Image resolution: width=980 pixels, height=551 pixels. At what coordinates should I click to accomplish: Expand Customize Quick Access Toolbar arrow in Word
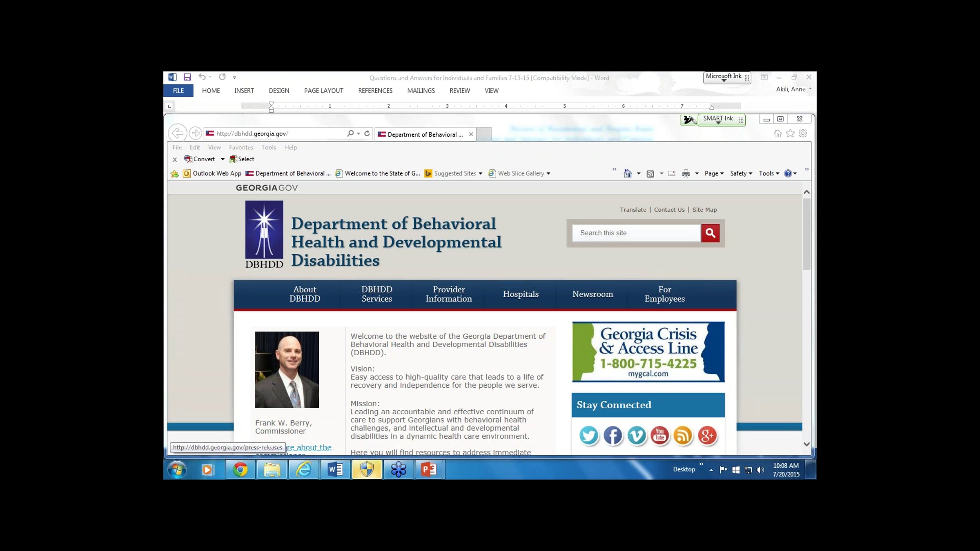coord(234,77)
